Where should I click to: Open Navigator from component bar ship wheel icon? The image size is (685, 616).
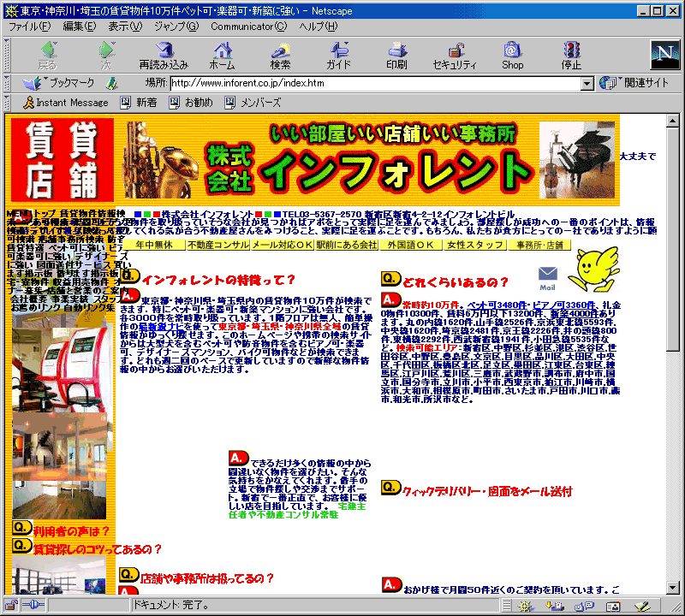[x=527, y=606]
